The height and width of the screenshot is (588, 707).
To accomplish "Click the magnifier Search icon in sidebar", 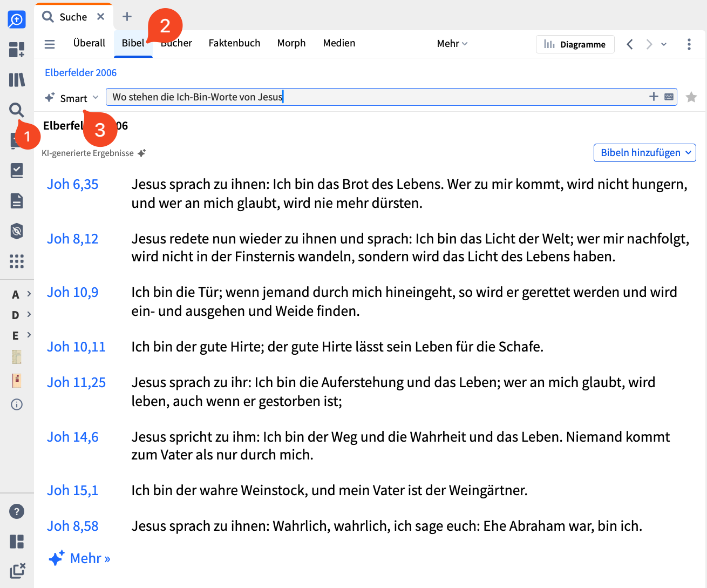I will click(17, 110).
